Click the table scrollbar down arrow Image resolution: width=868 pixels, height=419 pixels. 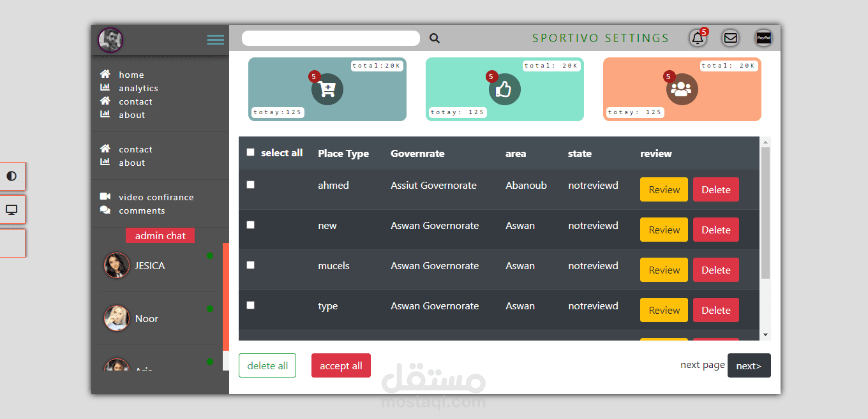[x=766, y=335]
